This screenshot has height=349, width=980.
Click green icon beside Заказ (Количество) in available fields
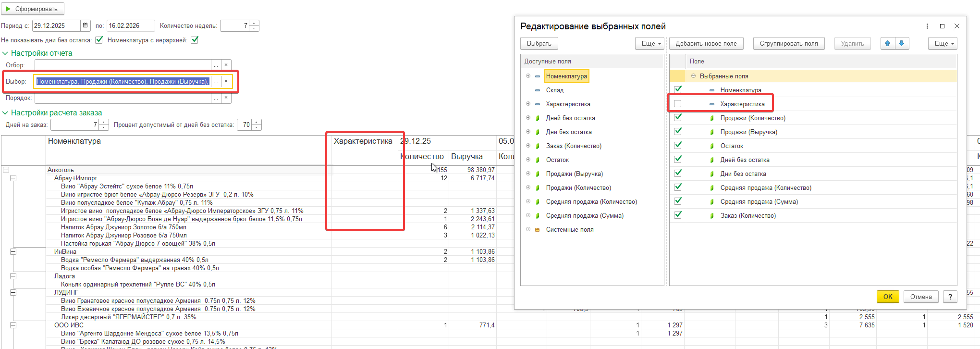(x=538, y=146)
